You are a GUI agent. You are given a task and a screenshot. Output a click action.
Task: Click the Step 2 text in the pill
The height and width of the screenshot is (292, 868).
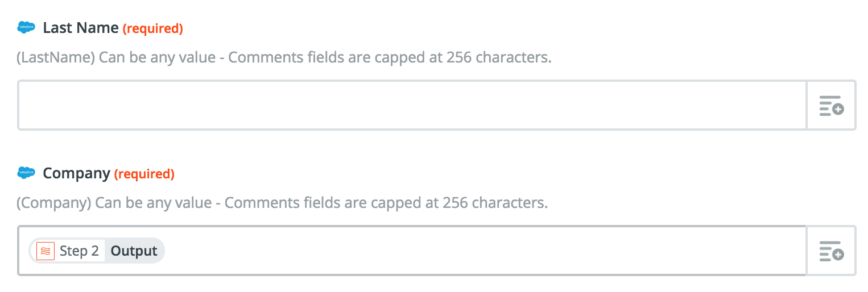(x=79, y=251)
